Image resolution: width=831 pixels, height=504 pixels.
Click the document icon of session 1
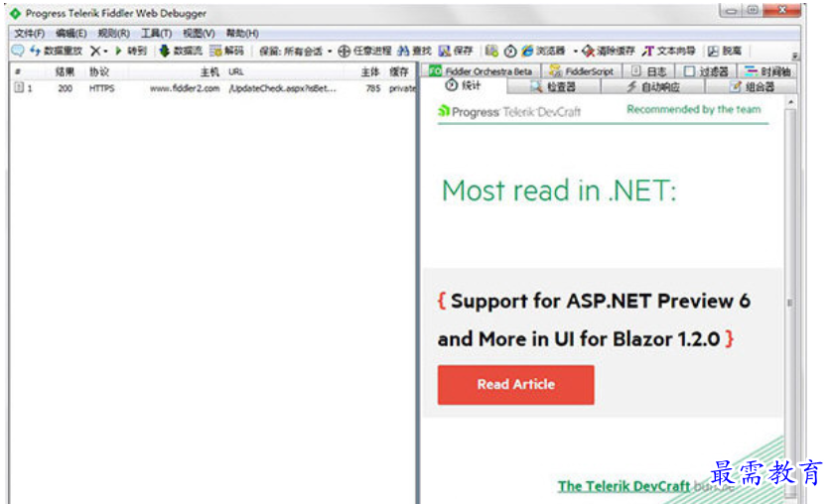[19, 87]
